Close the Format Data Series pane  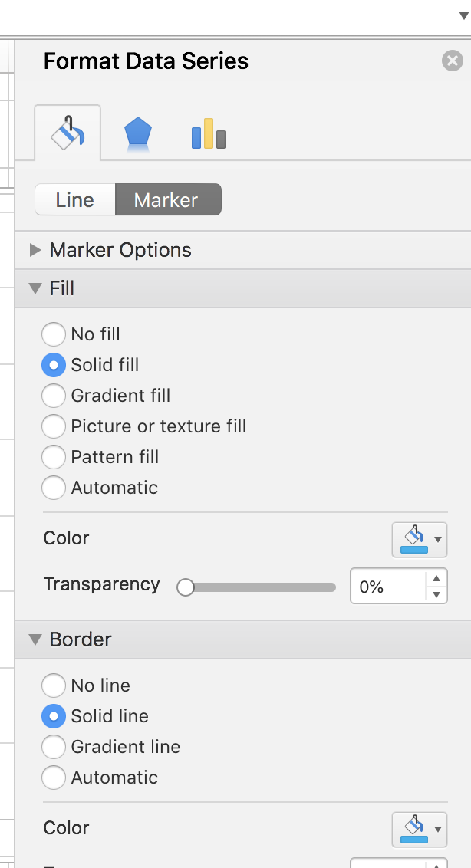(452, 61)
